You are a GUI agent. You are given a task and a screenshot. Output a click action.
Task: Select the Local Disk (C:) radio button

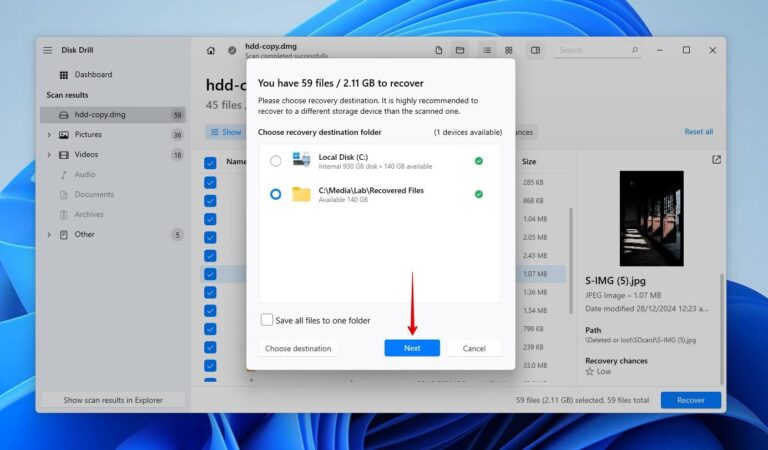click(x=276, y=160)
